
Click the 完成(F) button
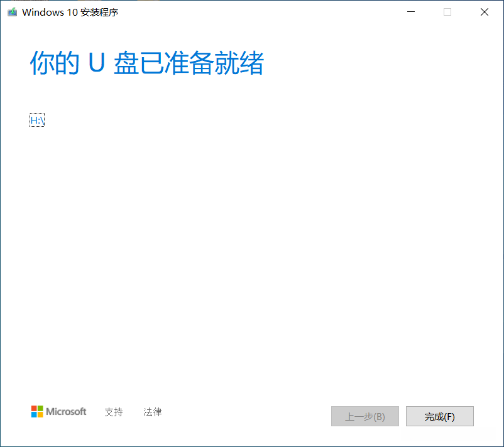(439, 416)
